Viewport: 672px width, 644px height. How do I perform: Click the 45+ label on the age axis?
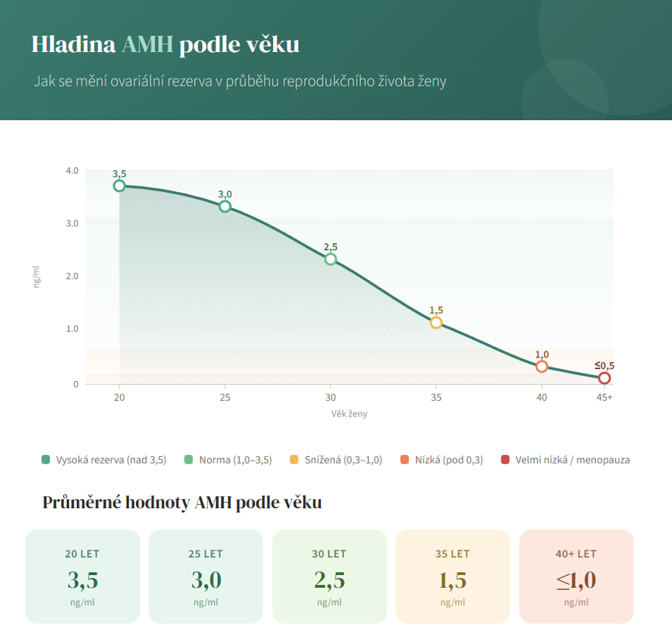[x=604, y=397]
